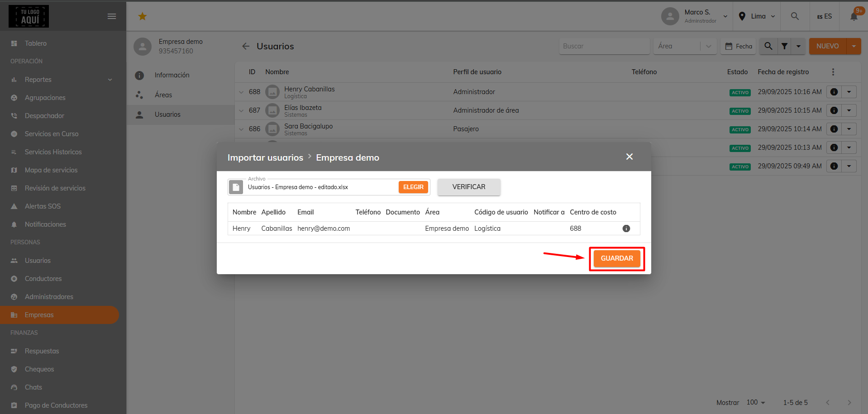Click the favorite star icon
This screenshot has height=414, width=868.
[x=143, y=16]
